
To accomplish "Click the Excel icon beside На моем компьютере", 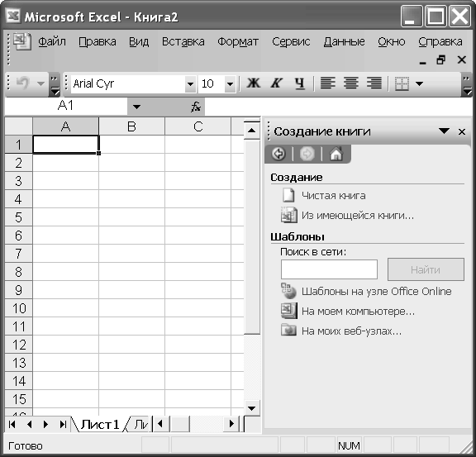I will tap(289, 311).
